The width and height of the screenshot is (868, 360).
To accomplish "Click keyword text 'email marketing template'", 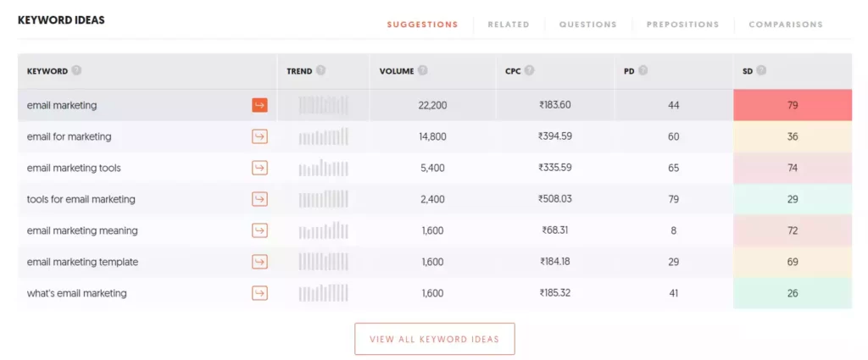I will point(82,262).
